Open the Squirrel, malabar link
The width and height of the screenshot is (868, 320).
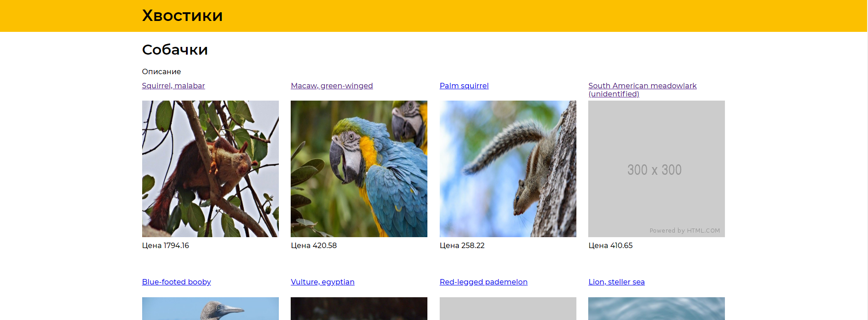coord(173,86)
